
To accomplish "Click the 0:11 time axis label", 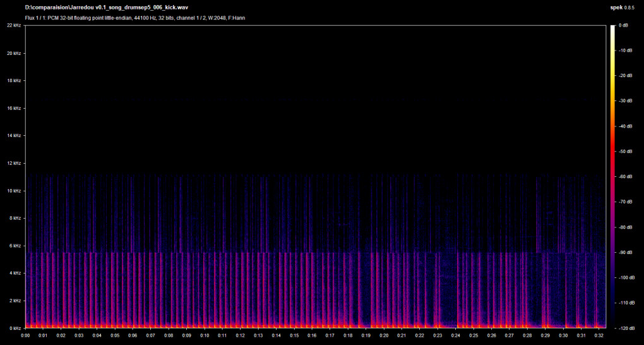I will [222, 336].
